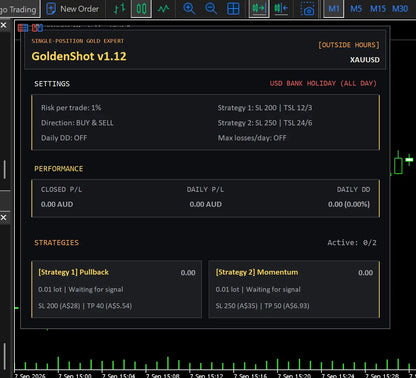The height and width of the screenshot is (378, 416).
Task: Toggle chart auto scroll to latest bar
Action: coord(259,9)
